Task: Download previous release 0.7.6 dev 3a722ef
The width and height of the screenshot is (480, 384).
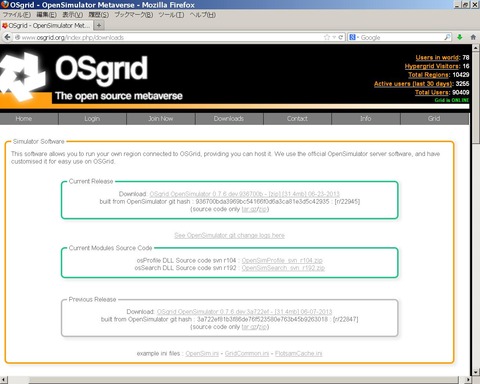Action: point(244,312)
